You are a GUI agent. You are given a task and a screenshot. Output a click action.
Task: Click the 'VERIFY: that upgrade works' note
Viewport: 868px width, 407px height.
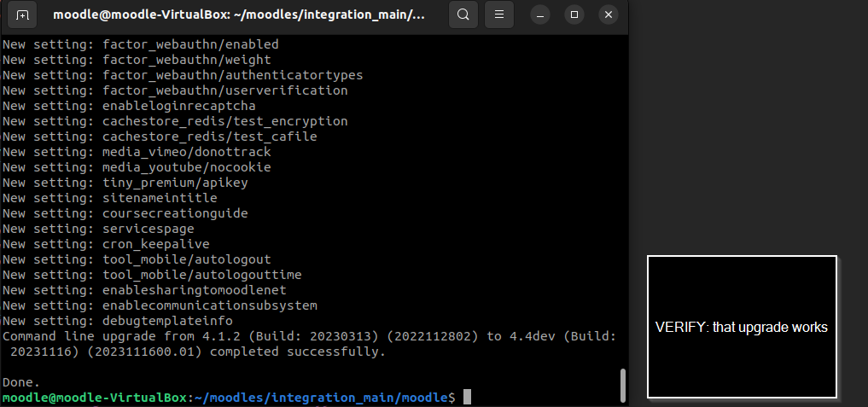[741, 328]
